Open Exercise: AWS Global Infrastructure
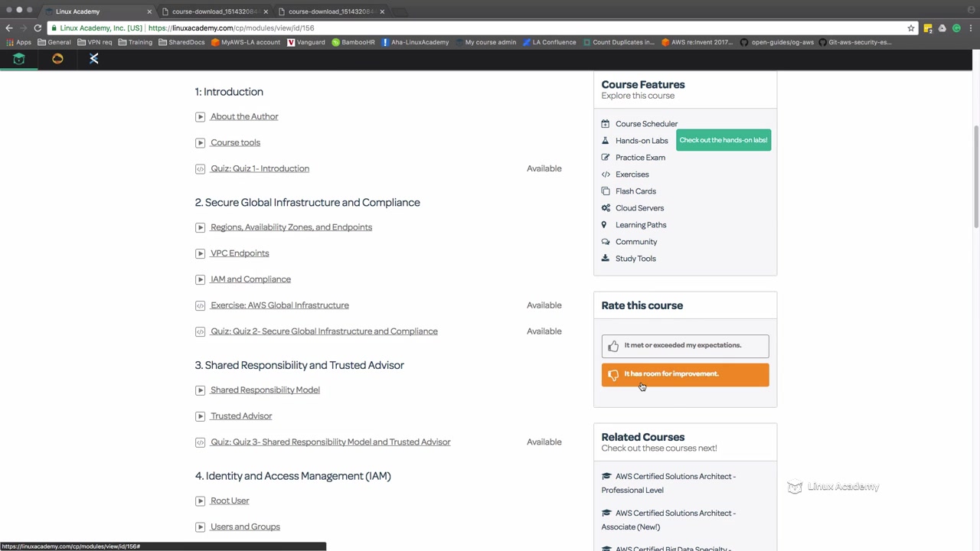 click(279, 305)
